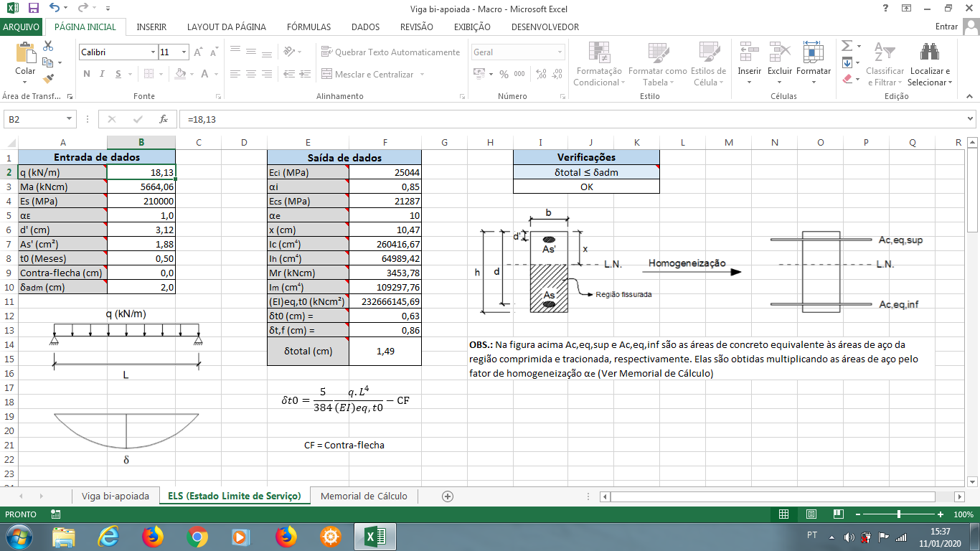Click the font color A swatch

205,74
